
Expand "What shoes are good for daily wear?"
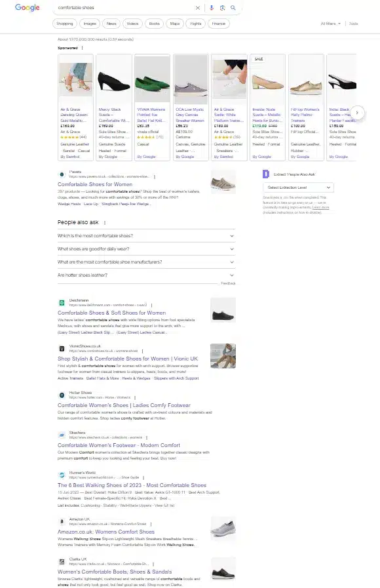[146, 249]
